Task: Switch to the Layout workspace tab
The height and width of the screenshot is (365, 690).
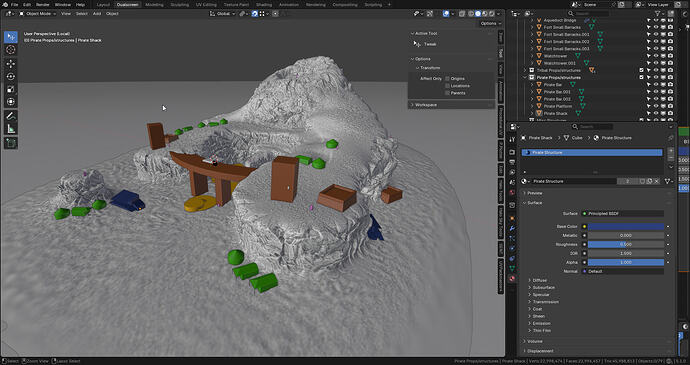Action: pos(103,4)
